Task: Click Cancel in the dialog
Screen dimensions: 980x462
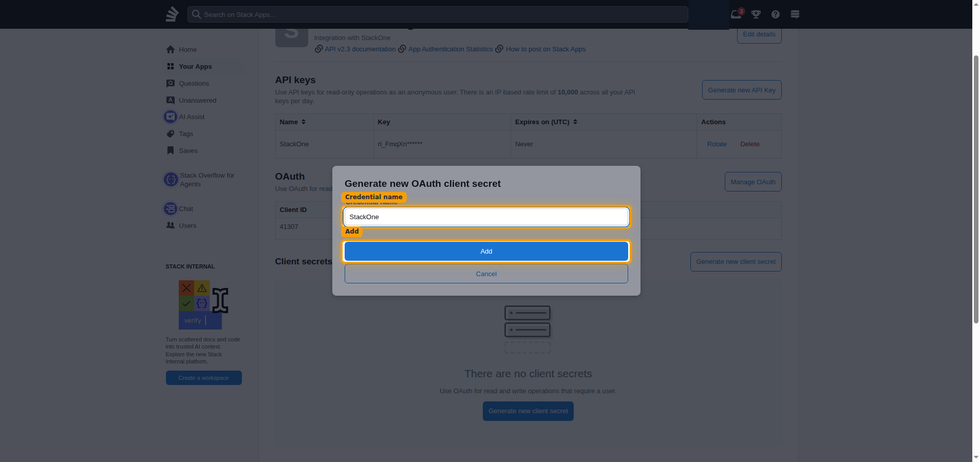Action: click(x=486, y=274)
